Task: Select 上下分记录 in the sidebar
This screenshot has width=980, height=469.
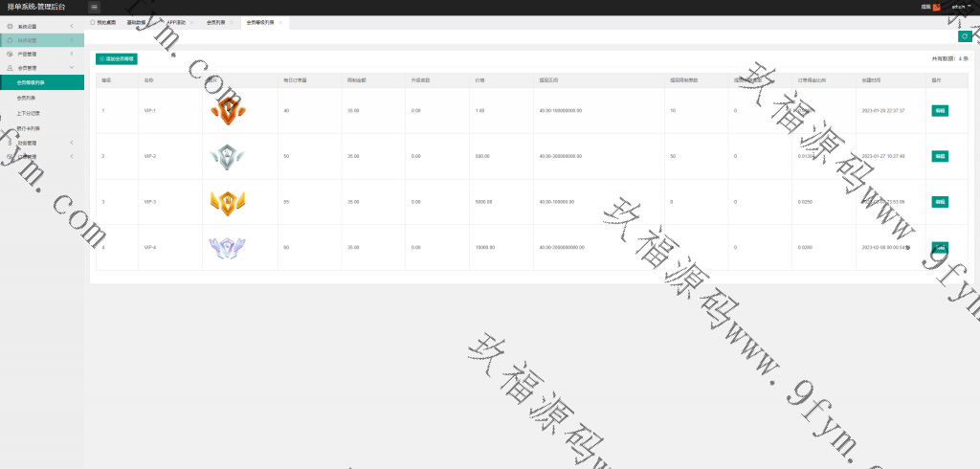Action: coord(29,113)
